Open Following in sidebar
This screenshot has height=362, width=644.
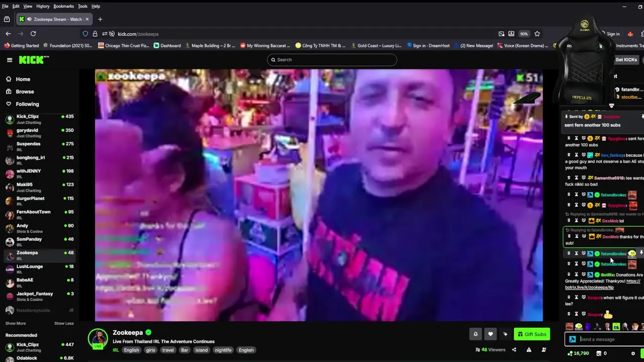tap(27, 104)
